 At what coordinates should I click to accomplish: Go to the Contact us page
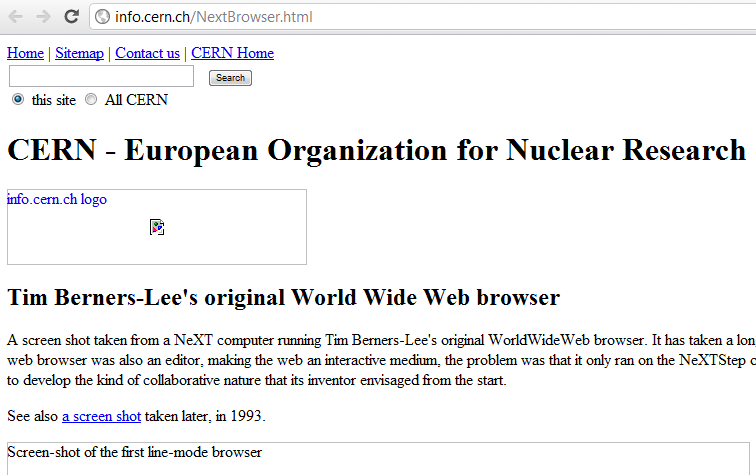click(x=147, y=53)
